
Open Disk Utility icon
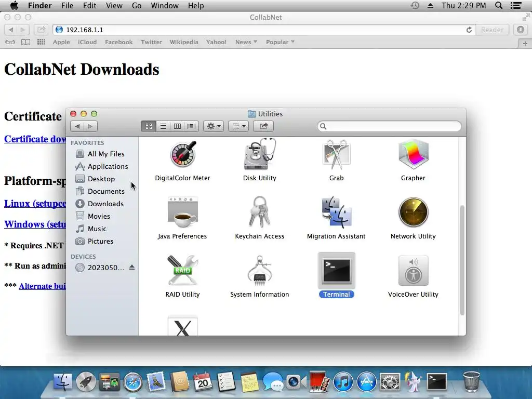tap(260, 155)
